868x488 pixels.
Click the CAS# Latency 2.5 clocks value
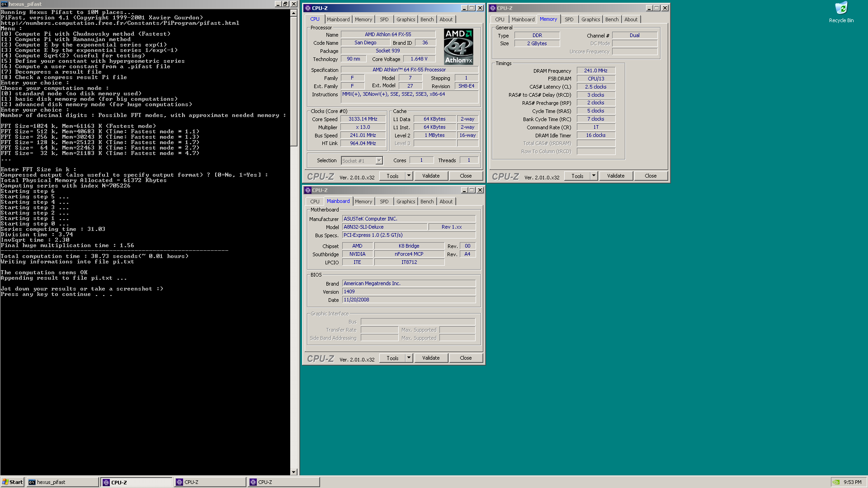(596, 87)
